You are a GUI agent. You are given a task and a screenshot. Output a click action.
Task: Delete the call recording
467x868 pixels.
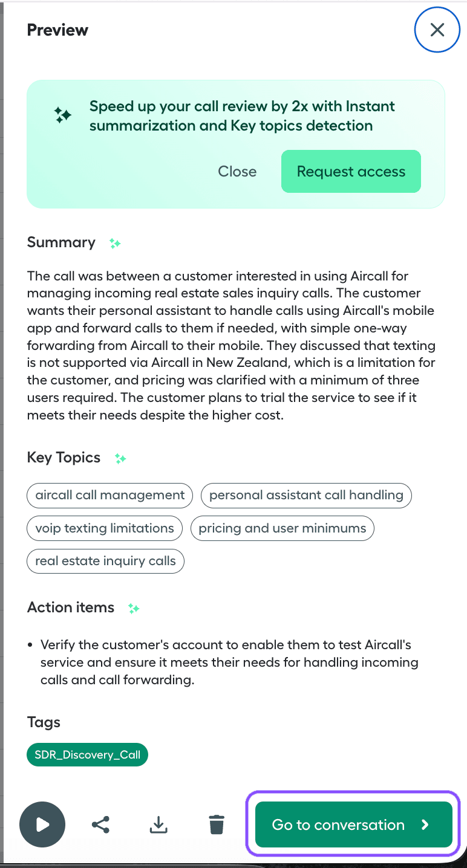217,824
